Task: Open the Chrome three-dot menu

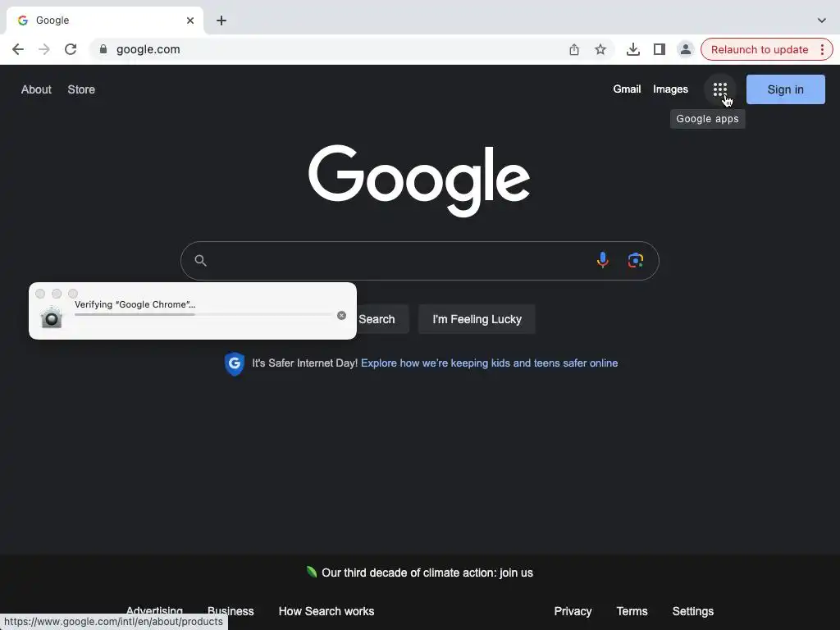Action: click(822, 49)
